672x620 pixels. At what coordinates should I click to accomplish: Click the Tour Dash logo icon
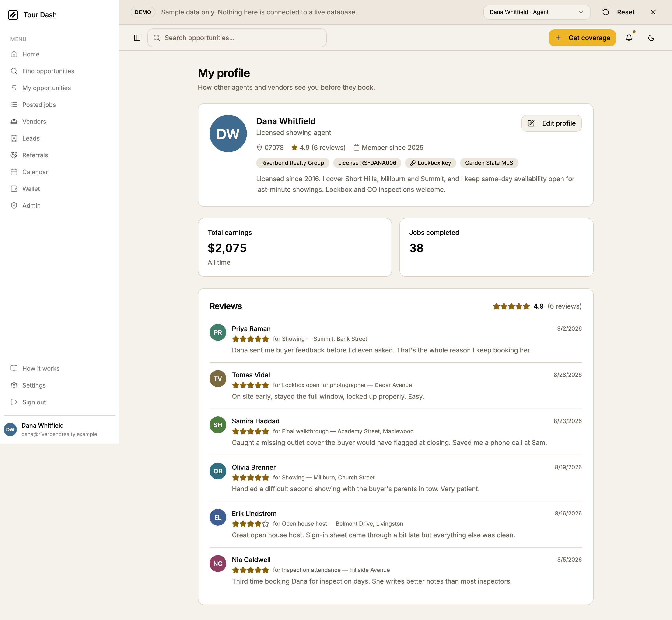(13, 15)
